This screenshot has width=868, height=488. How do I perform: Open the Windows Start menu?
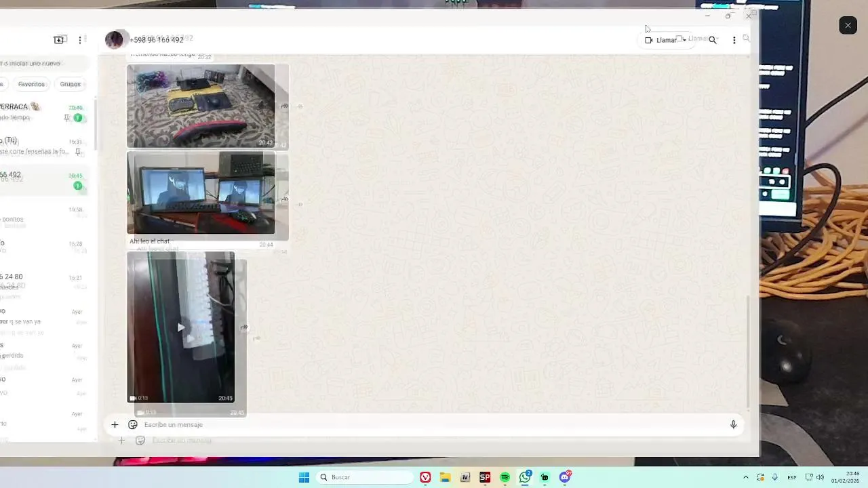click(304, 477)
